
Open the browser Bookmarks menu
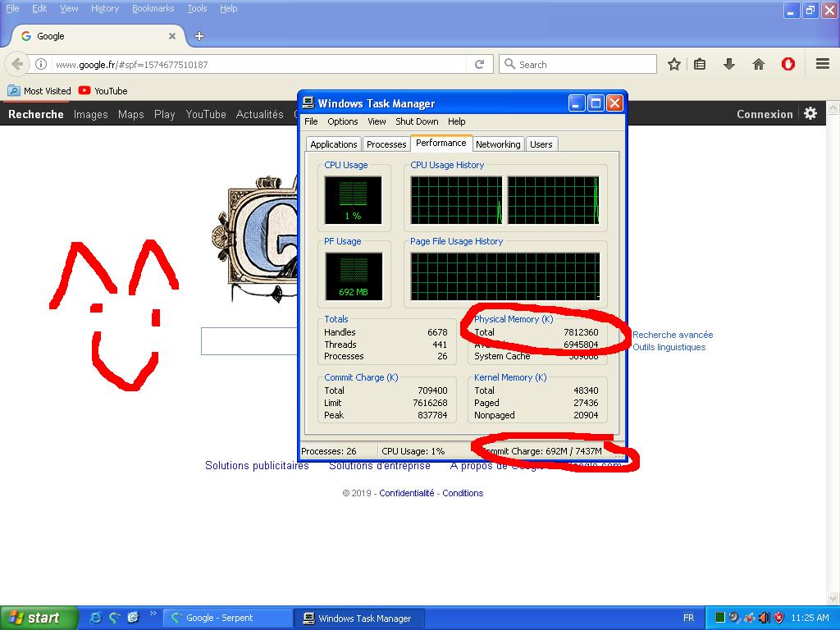coord(153,8)
